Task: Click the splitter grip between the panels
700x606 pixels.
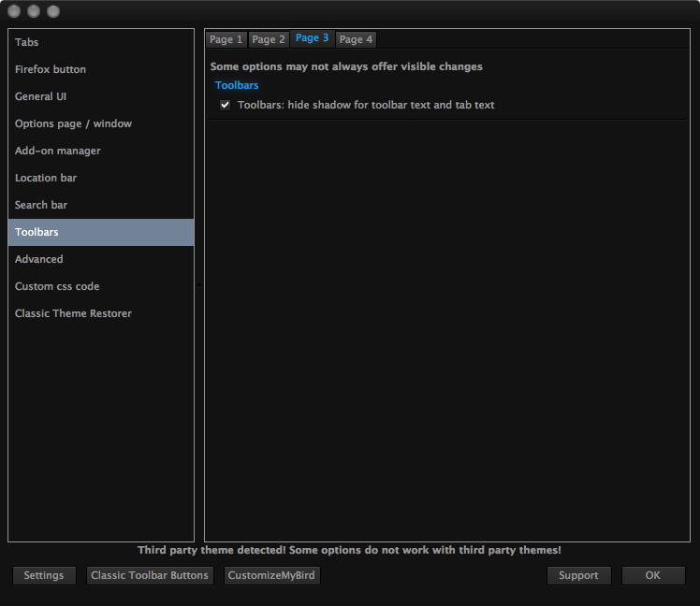Action: 199,285
